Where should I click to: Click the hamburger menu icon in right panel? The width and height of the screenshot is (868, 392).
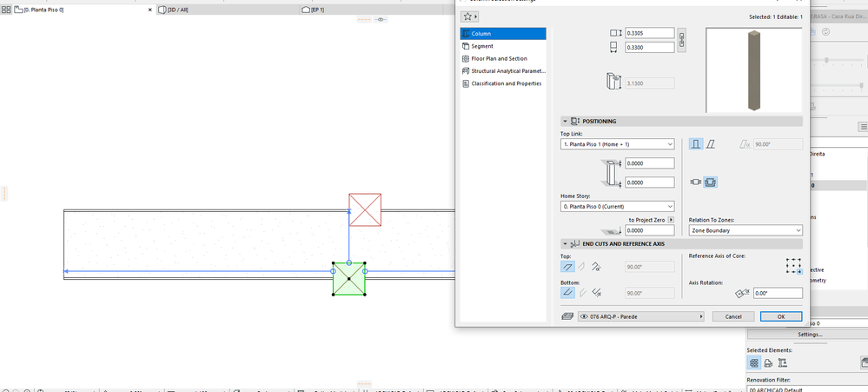(863, 127)
